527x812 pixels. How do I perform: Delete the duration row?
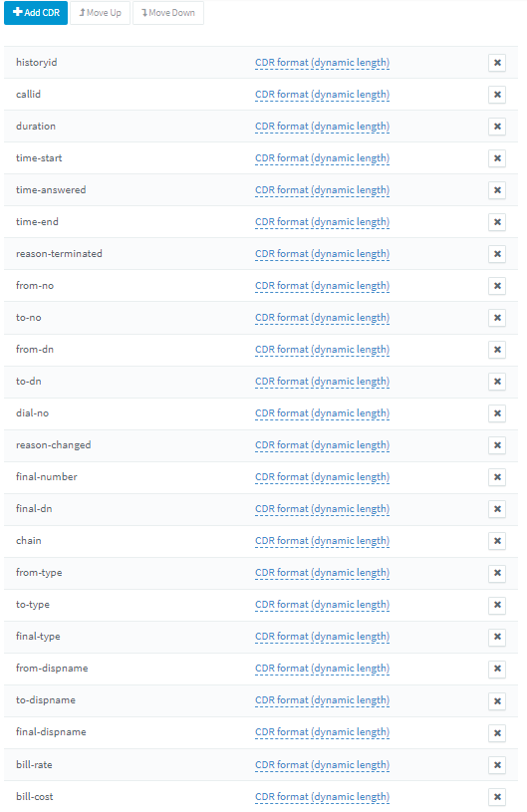(x=497, y=127)
